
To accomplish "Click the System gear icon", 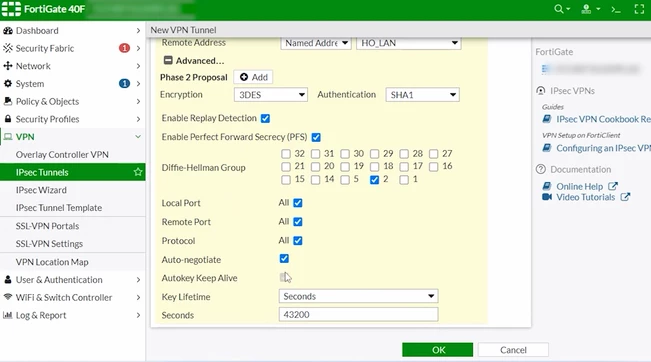I will pyautogui.click(x=8, y=83).
